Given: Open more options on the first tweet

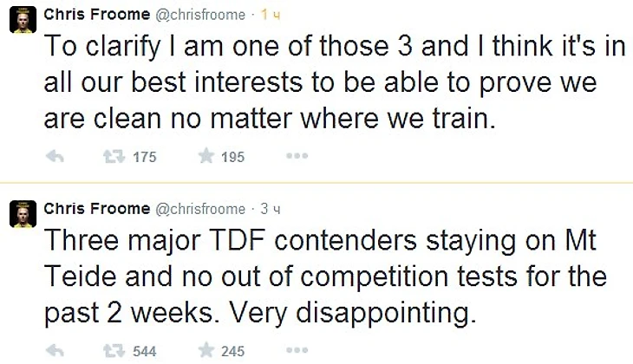Looking at the screenshot, I should point(297,157).
